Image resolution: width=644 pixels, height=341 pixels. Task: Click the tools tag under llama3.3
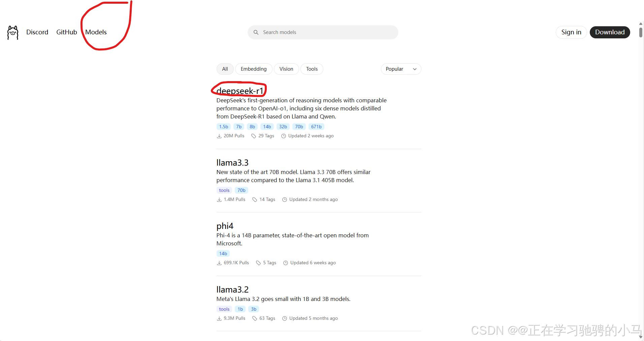[x=224, y=191]
